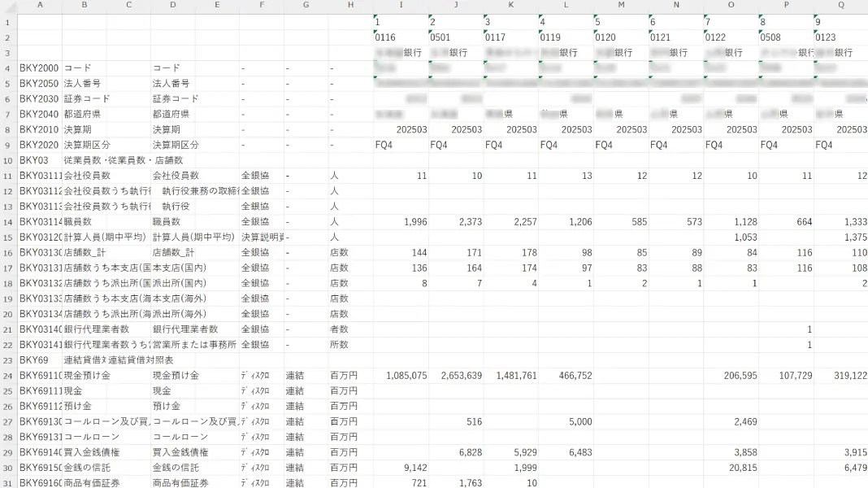Image resolution: width=868 pixels, height=488 pixels.
Task: Click value 206,595 in 現金預け金 row
Action: coord(740,376)
